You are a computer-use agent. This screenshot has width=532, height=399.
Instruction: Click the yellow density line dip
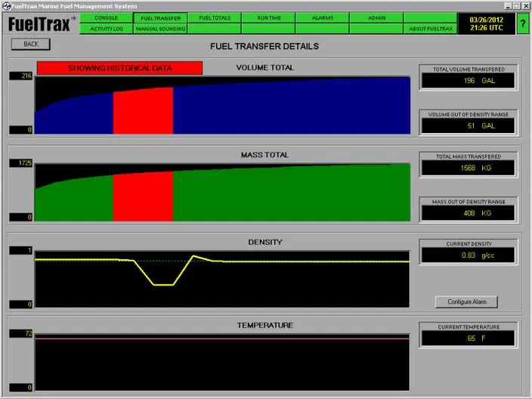pyautogui.click(x=163, y=284)
